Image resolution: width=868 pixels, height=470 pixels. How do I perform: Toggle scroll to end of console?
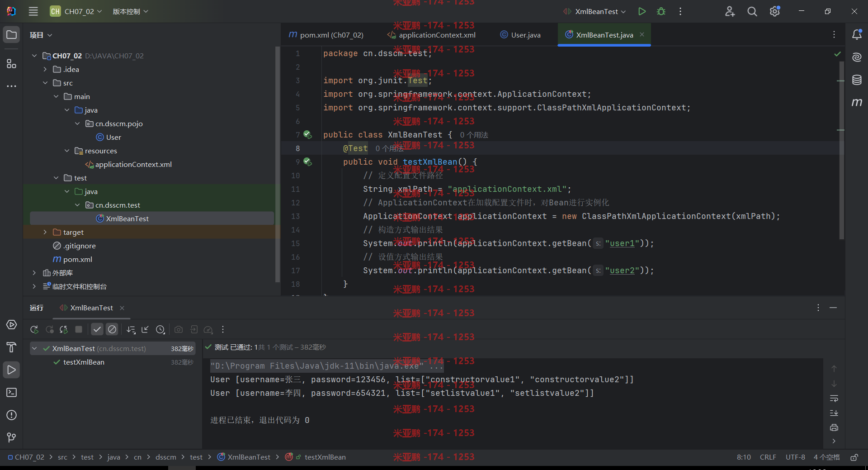(x=834, y=413)
